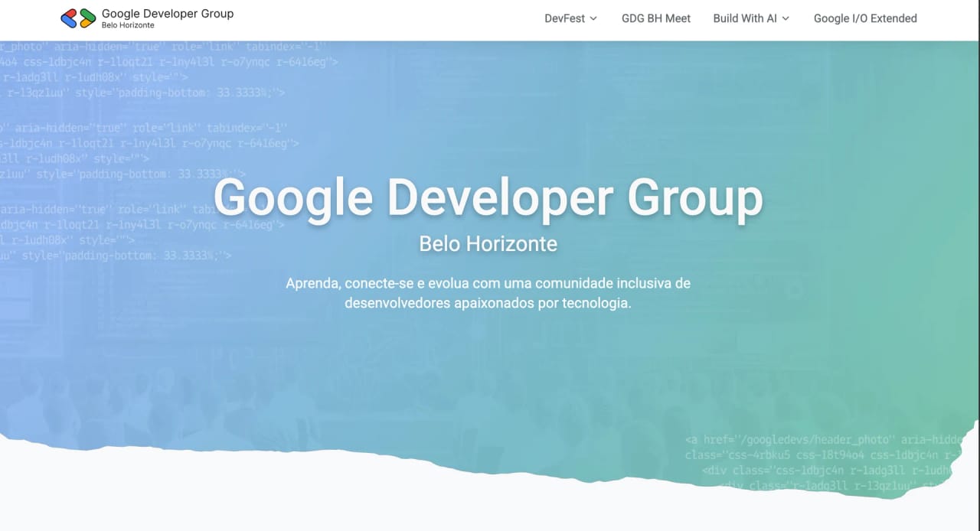
Task: Click the Google Developer Group logo icon
Action: (78, 18)
